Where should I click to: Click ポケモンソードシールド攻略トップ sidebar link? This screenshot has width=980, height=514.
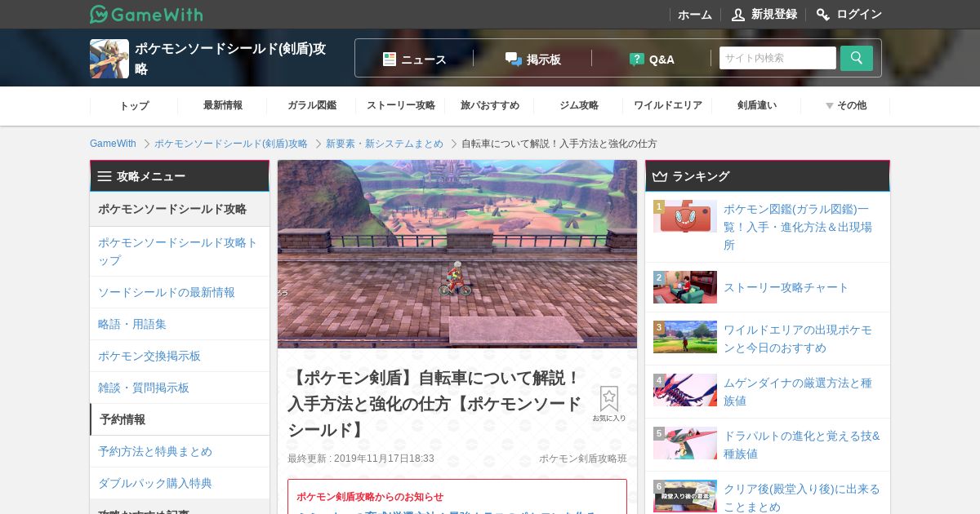180,251
